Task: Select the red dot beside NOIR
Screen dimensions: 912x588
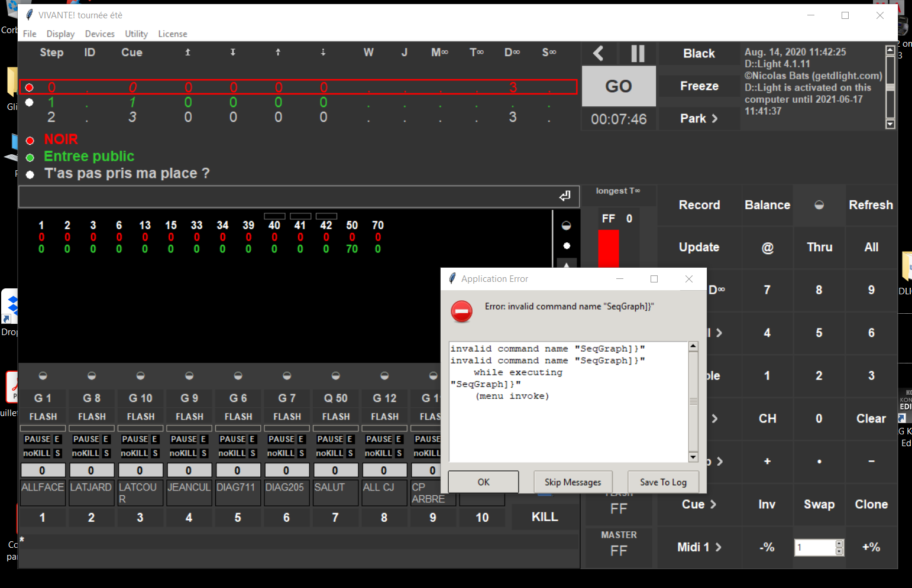Action: (30, 141)
